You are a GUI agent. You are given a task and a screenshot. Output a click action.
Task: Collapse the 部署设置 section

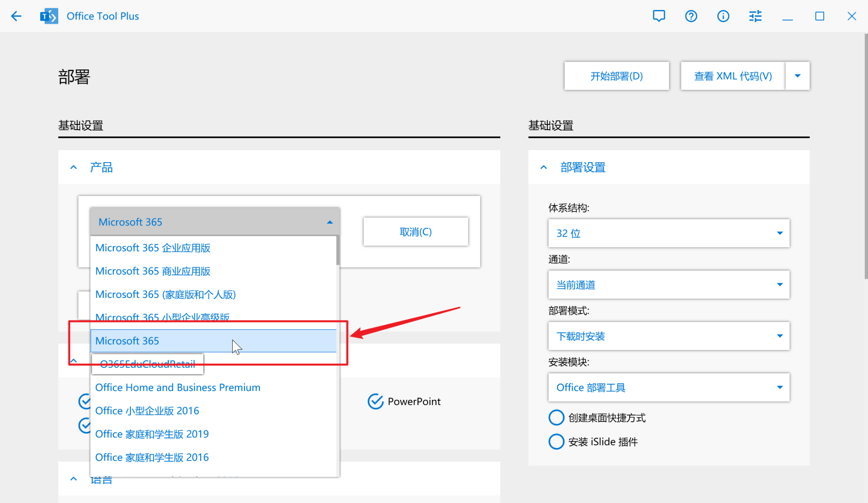point(544,167)
